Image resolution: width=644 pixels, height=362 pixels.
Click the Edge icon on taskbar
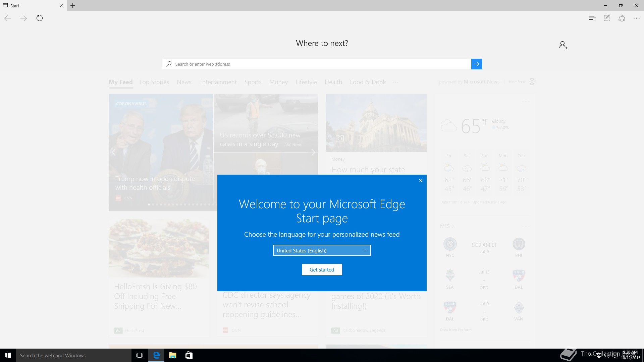156,355
